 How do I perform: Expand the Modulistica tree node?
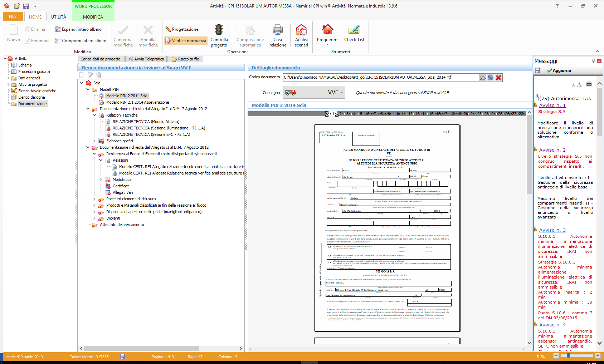click(101, 179)
